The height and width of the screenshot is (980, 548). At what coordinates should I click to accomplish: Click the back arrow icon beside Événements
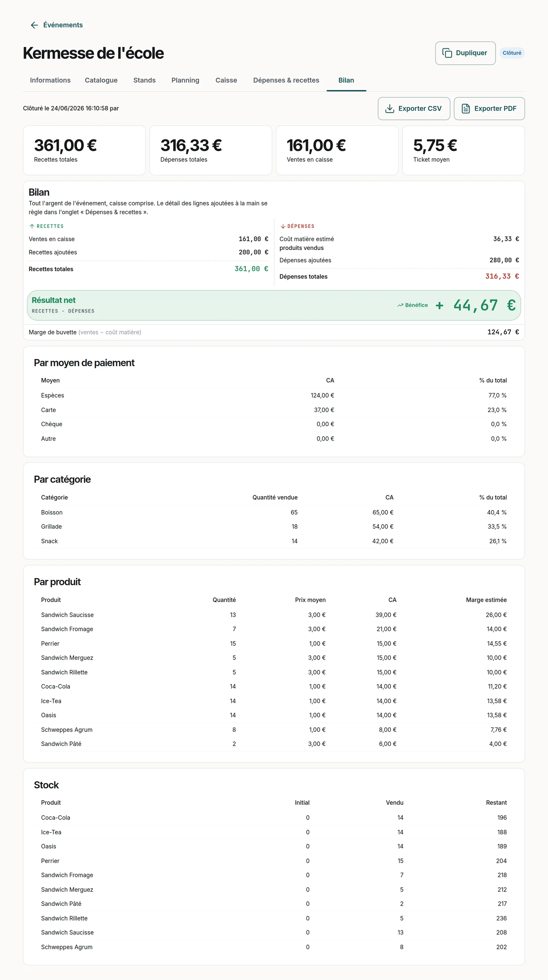pos(34,25)
